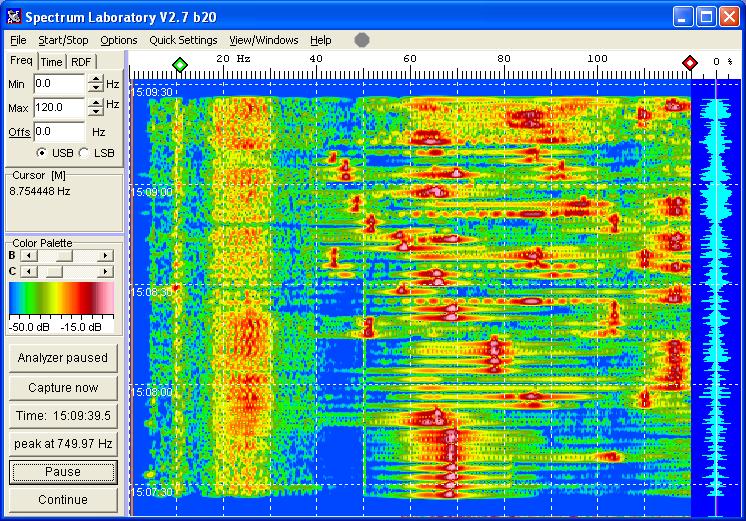Click the gray status indicator in menu bar
746x521 pixels.
pos(362,40)
